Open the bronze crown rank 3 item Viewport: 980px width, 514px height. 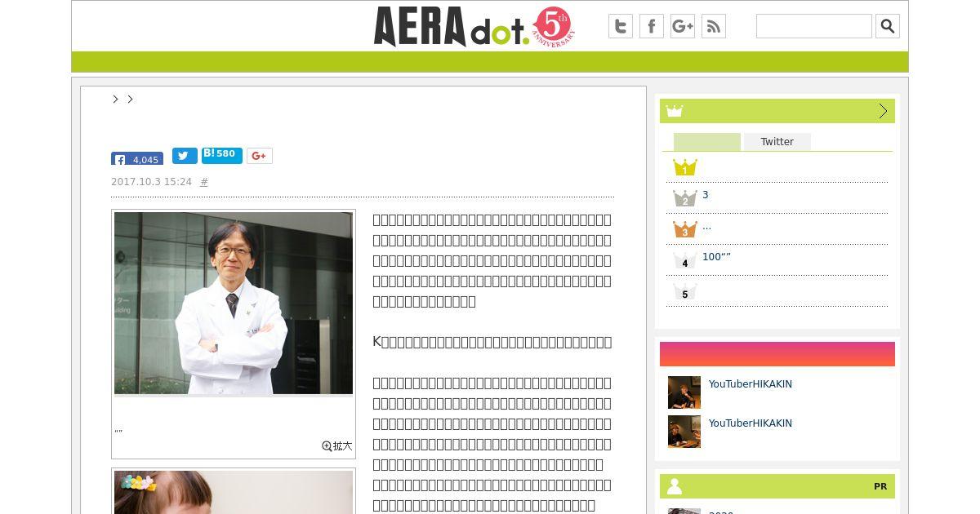pos(684,229)
